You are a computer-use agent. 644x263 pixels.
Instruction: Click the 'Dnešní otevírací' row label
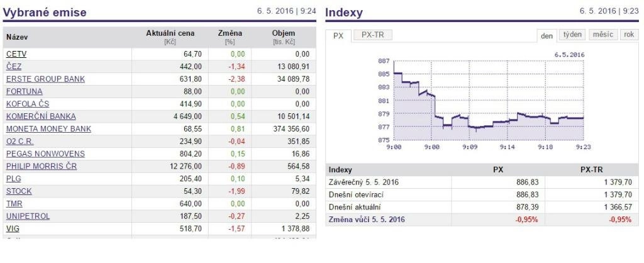[356, 195]
